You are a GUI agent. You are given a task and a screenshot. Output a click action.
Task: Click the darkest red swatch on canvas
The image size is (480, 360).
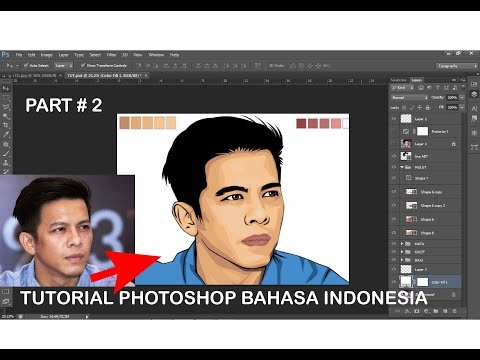click(x=301, y=123)
